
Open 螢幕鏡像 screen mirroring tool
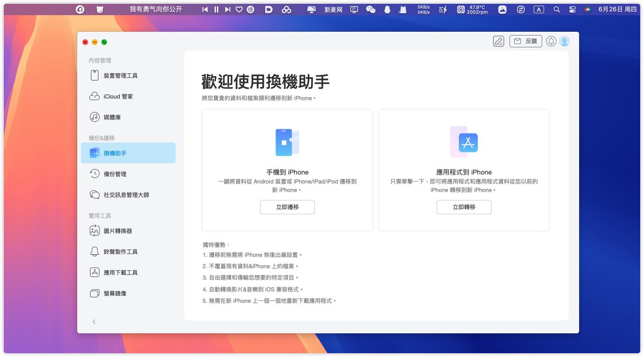(115, 294)
